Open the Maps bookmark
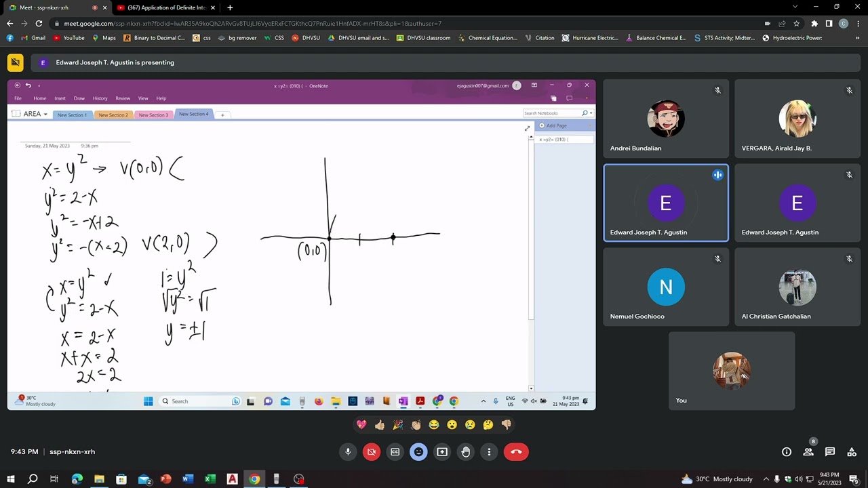This screenshot has height=488, width=868. [104, 38]
